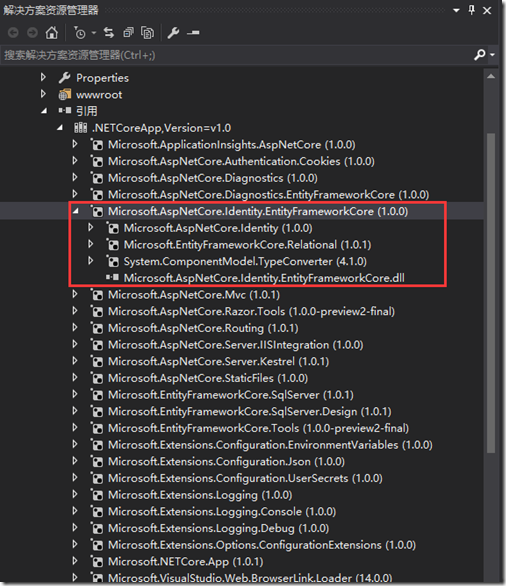Click the Collapse All icon
This screenshot has height=586, width=506.
pos(128,33)
